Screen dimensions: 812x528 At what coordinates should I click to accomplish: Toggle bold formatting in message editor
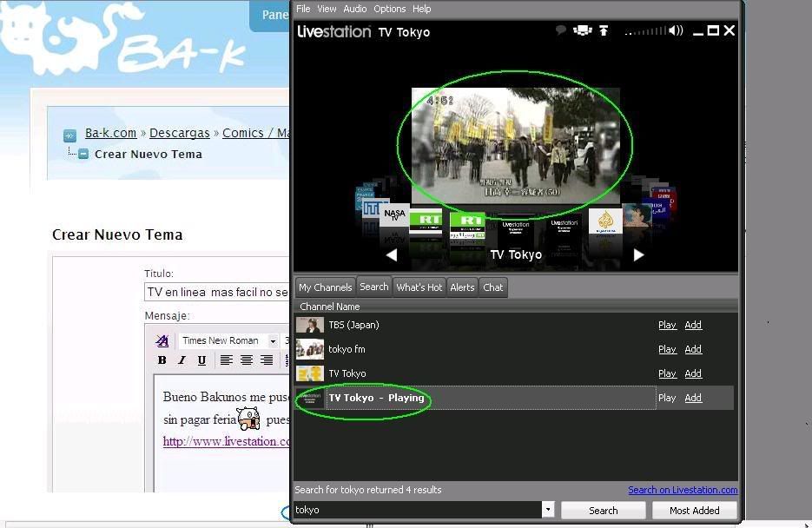(x=162, y=360)
